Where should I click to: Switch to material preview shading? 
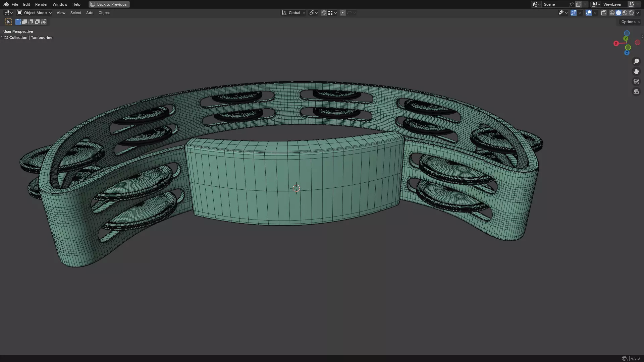625,13
